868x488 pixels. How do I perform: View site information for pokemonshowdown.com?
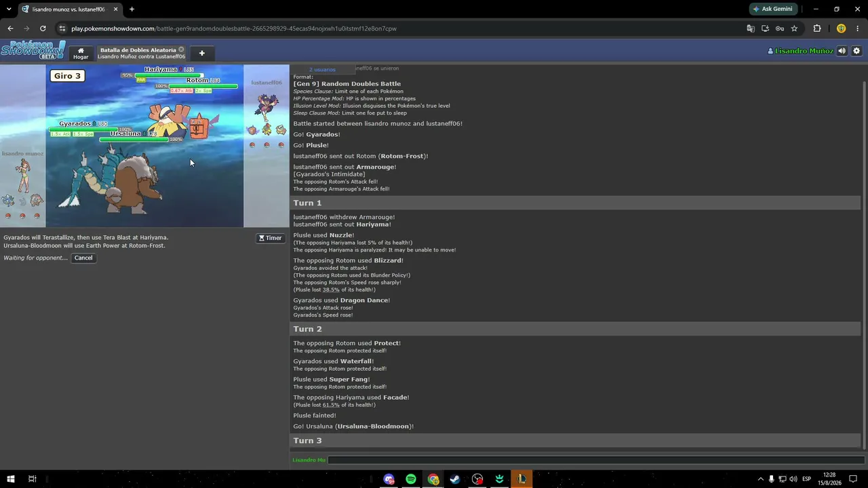[62, 28]
